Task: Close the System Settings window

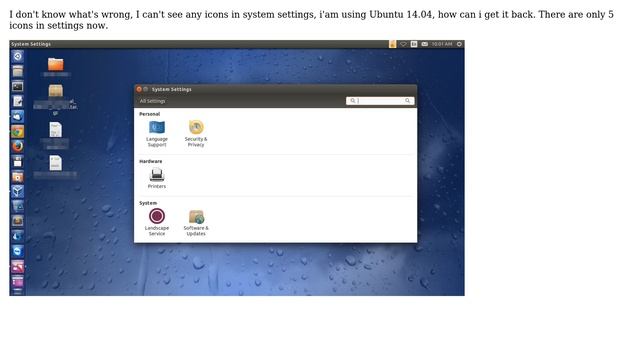Action: [x=139, y=89]
